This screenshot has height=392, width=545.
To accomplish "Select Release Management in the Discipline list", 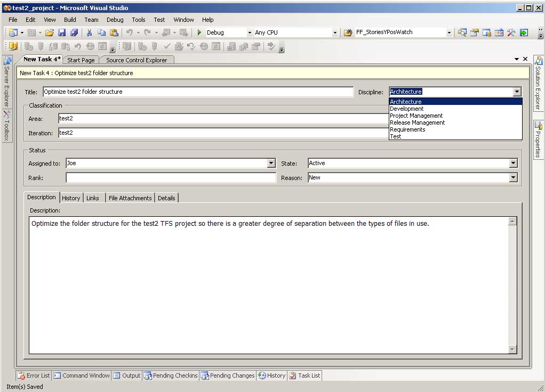I will point(455,123).
